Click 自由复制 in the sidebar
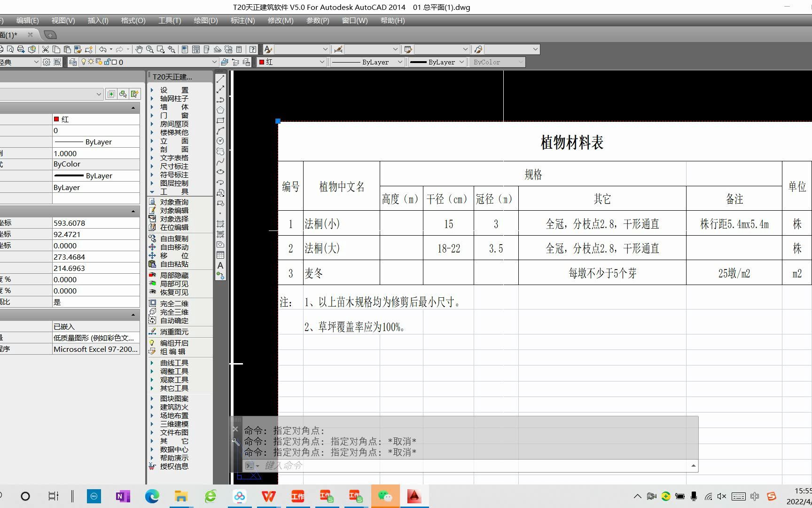This screenshot has height=508, width=812. (174, 238)
